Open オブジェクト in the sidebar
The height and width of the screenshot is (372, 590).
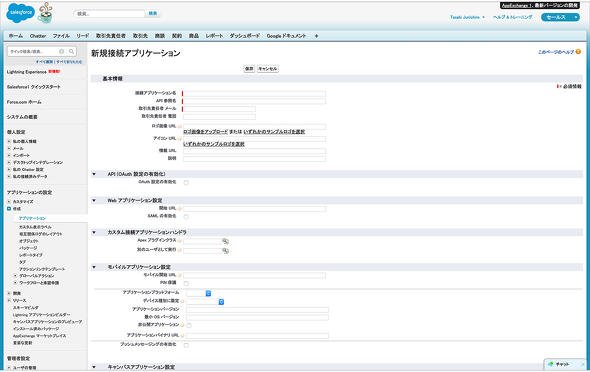29,241
